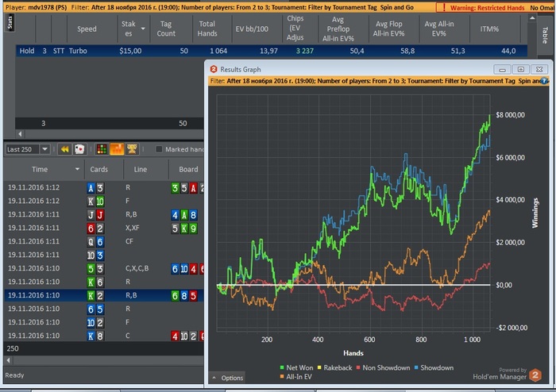The height and width of the screenshot is (392, 556).
Task: Toggle Non Showdown legend series
Action: pyautogui.click(x=383, y=368)
